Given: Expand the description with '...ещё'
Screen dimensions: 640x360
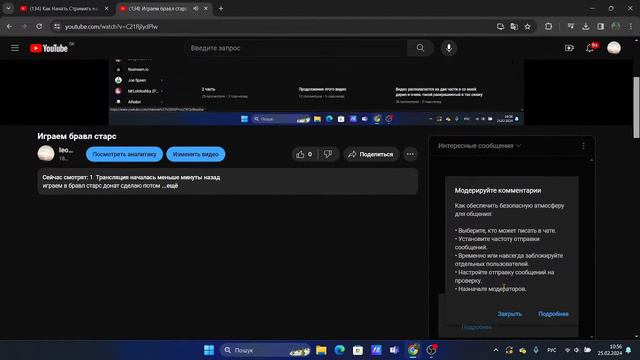Looking at the screenshot, I should coord(170,186).
